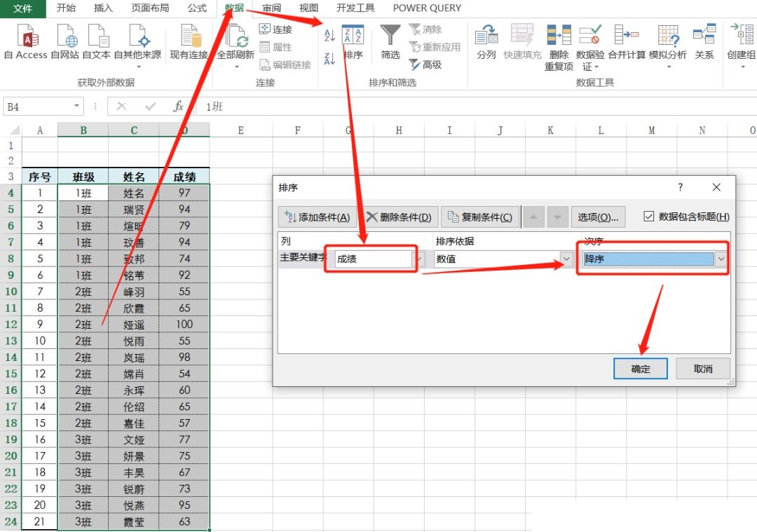The image size is (757, 532).
Task: Open the 数值 sort-on dropdown
Action: [x=566, y=259]
